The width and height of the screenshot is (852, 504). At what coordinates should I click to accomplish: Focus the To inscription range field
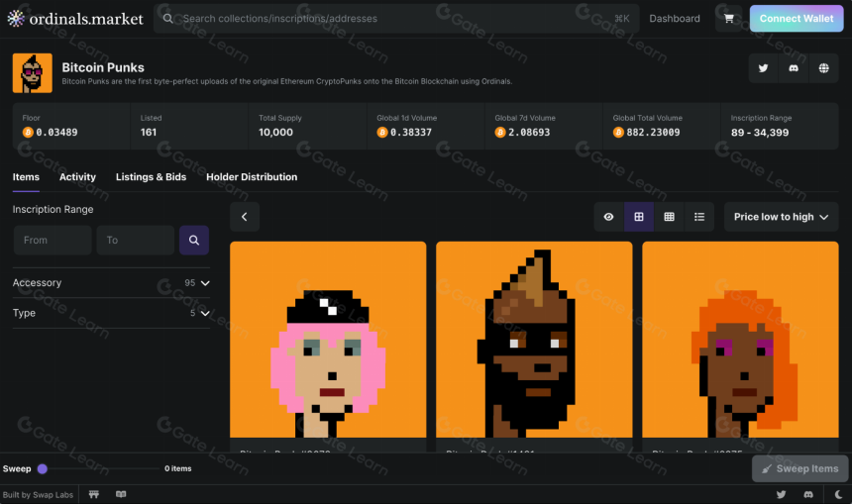[136, 240]
